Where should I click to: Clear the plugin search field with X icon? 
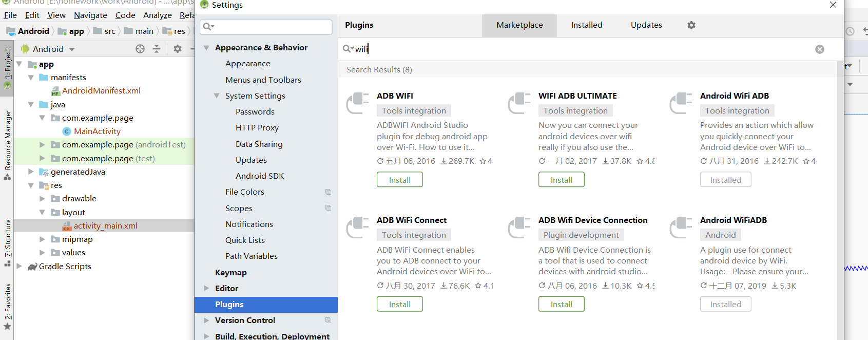point(820,49)
